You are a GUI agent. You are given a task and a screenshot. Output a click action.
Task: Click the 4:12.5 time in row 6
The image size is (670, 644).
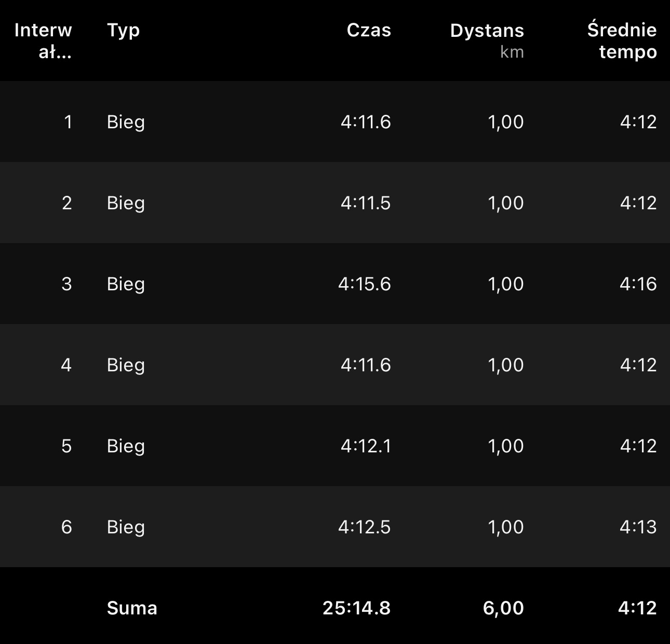pyautogui.click(x=365, y=527)
